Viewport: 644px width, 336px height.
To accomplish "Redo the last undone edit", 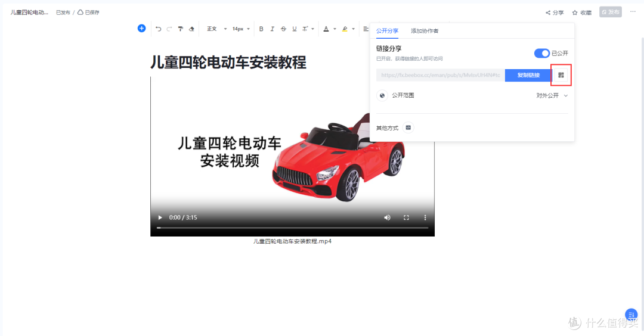I will click(x=169, y=29).
